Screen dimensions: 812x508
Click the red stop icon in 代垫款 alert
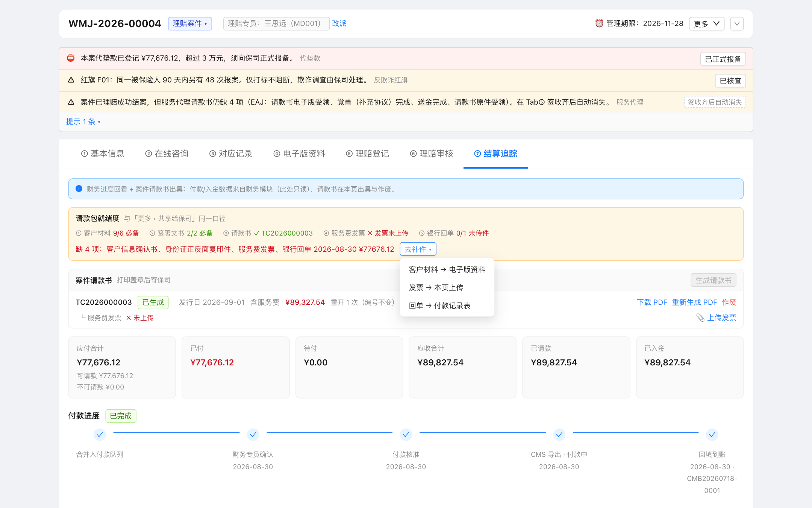click(71, 58)
